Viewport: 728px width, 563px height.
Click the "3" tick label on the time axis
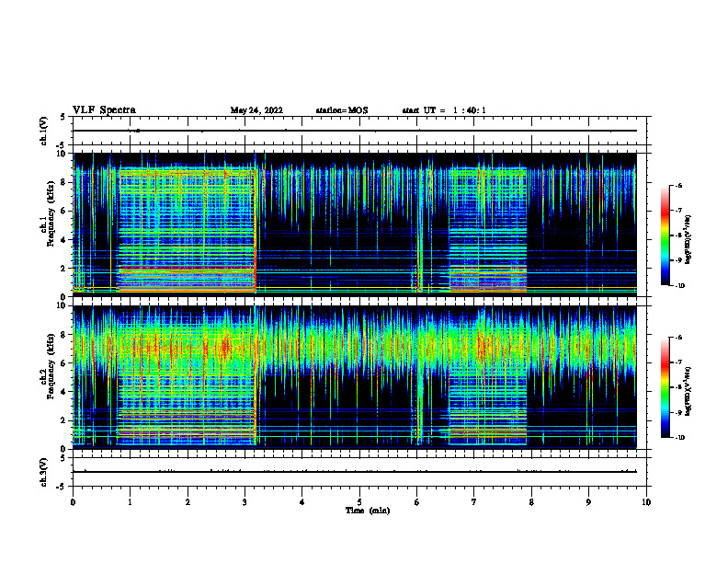pyautogui.click(x=245, y=502)
